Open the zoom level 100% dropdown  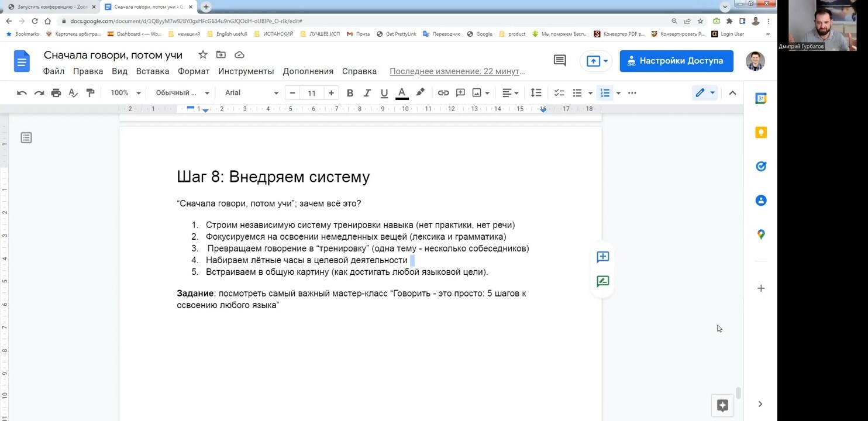(126, 93)
